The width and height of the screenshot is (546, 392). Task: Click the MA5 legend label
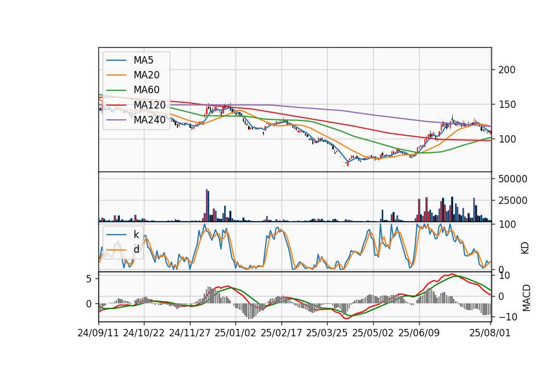pyautogui.click(x=143, y=60)
